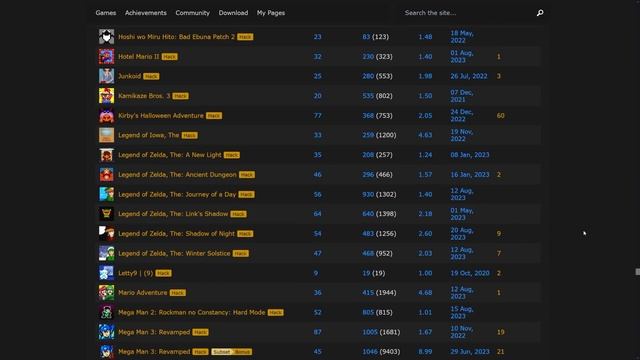Open Mega Man 3: Revamped link in row with 87
Screen dimensions: 640x360
point(154,332)
